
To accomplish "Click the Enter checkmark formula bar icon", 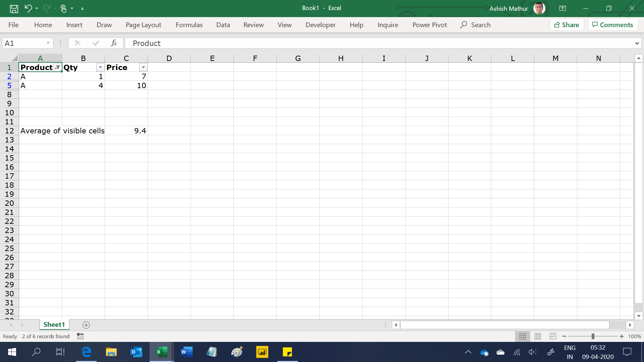I will (x=96, y=43).
